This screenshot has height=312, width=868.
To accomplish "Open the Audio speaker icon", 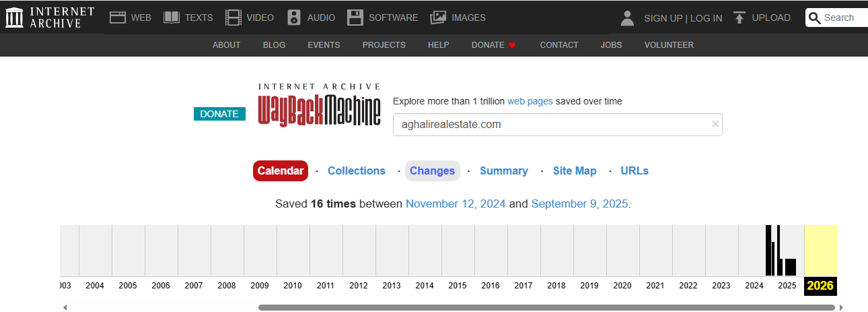I will coord(294,18).
